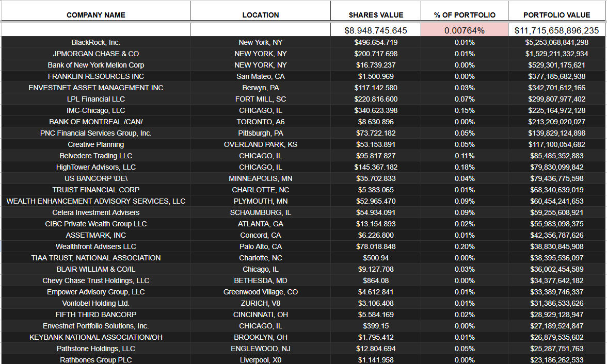Click Greenwood Village, CO location cell
The image size is (607, 364).
[261, 292]
